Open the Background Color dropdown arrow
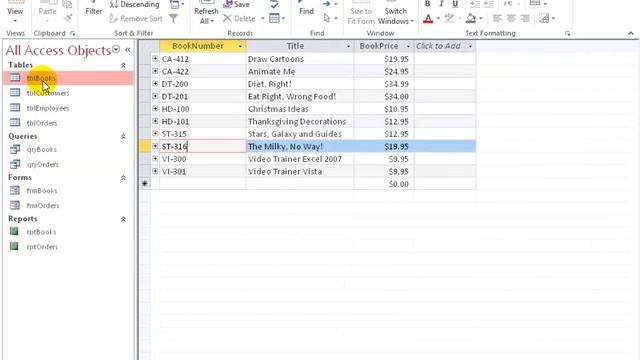 coord(481,18)
